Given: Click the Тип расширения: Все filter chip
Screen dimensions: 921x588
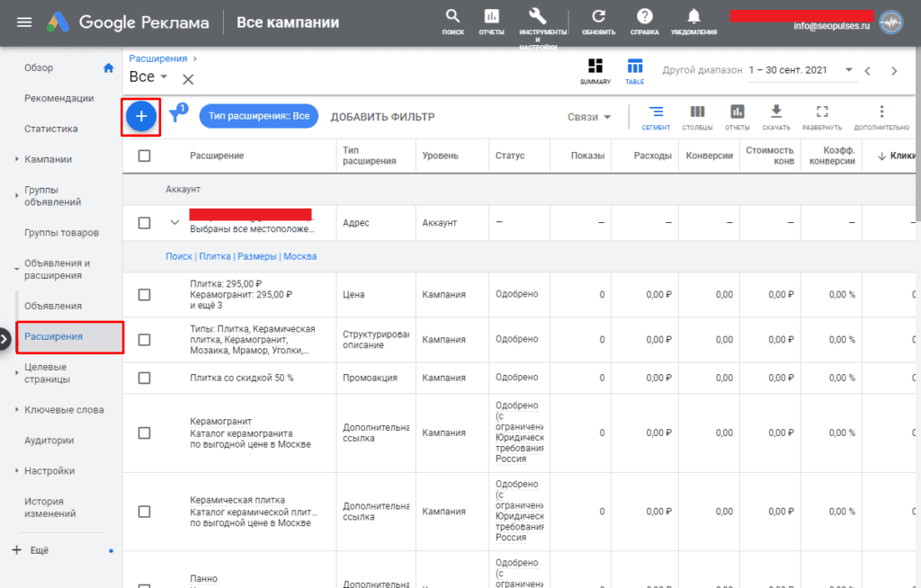Looking at the screenshot, I should pyautogui.click(x=259, y=116).
